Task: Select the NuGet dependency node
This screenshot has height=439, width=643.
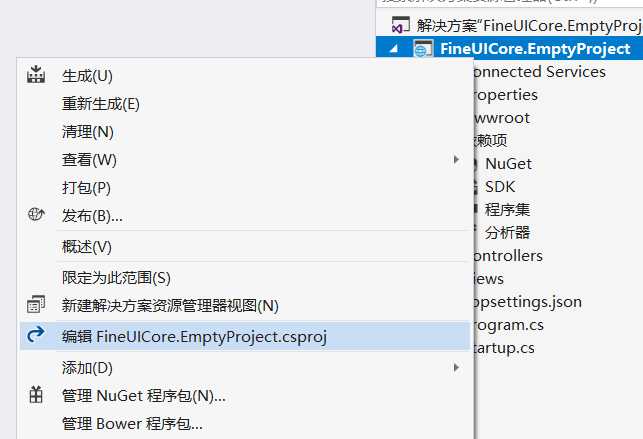Action: pyautogui.click(x=508, y=163)
